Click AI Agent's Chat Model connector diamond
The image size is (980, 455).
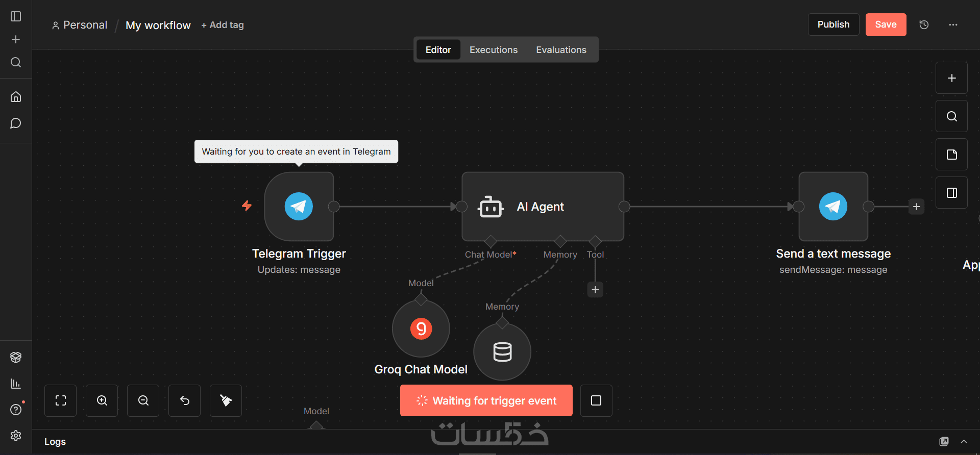[491, 241]
